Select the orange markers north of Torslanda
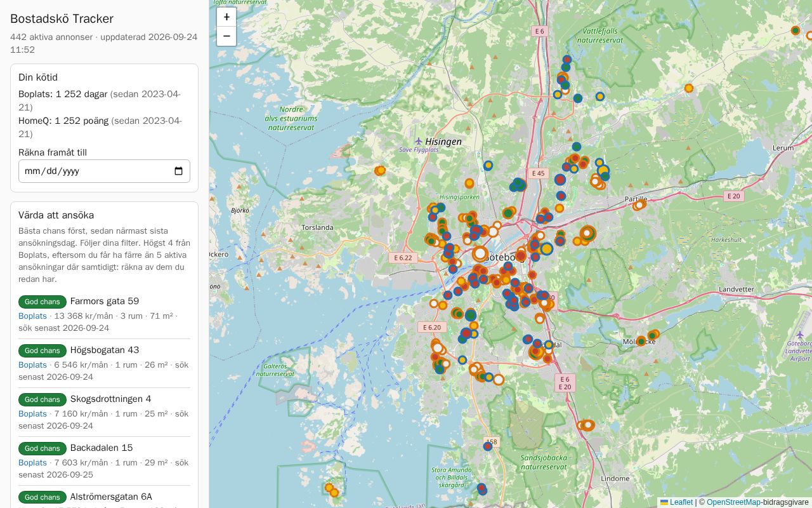 point(380,170)
